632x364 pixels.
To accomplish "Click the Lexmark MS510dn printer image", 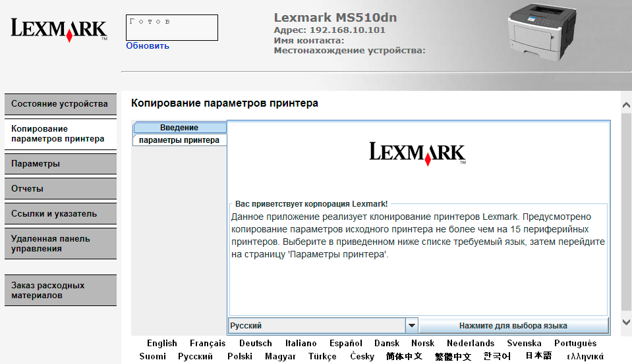I will (542, 32).
